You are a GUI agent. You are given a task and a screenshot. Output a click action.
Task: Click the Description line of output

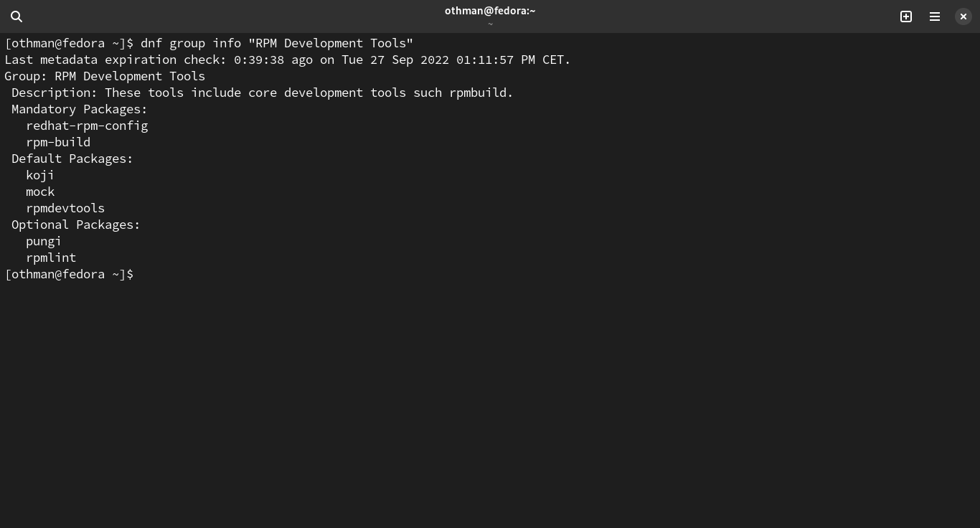point(262,93)
